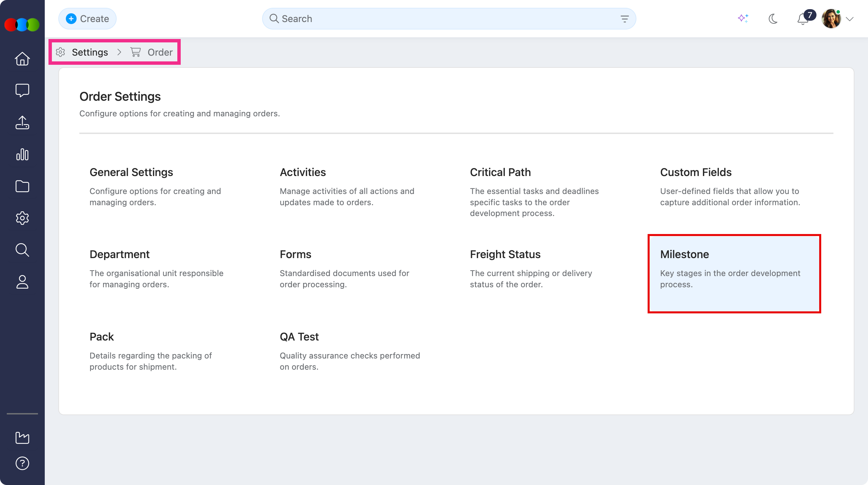The width and height of the screenshot is (868, 485).
Task: Open Department settings card
Action: tap(164, 274)
